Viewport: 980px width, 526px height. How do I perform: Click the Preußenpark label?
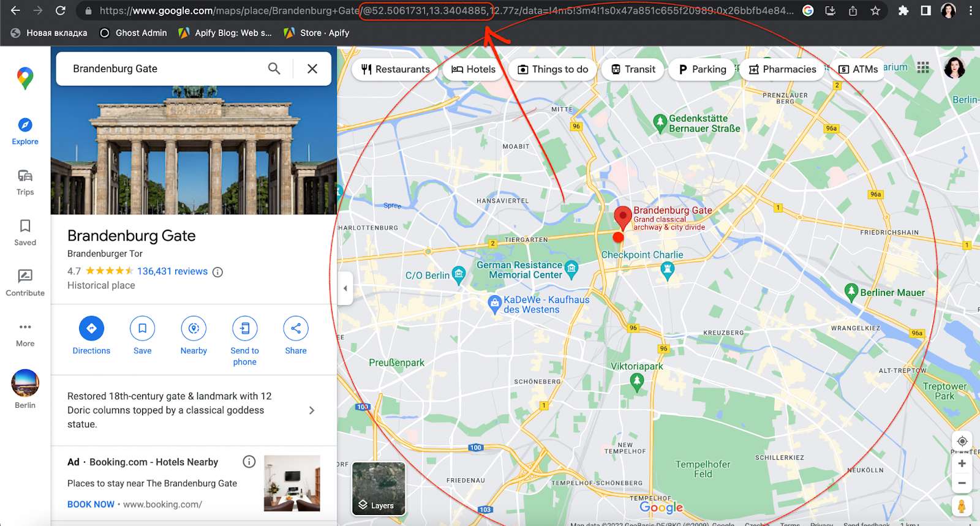coord(396,363)
